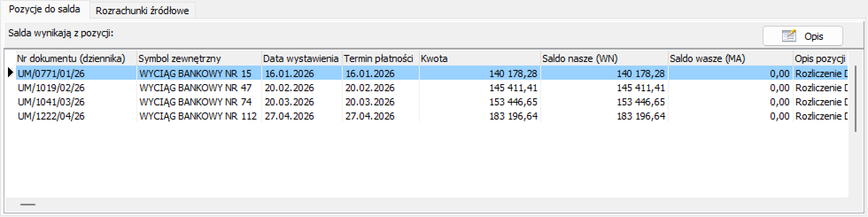Click the Opis notepad icon
Image resolution: width=868 pixels, height=217 pixels.
789,36
